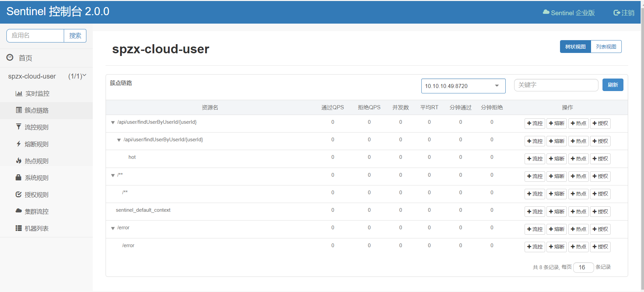The width and height of the screenshot is (644, 292).
Task: Collapse the spzx-cloud-user app menu
Action: [x=84, y=76]
